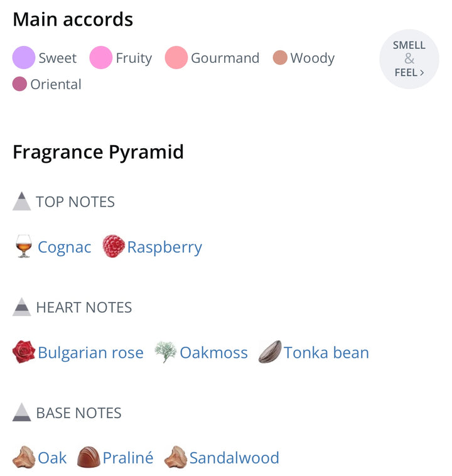Click the Fruity accord pink swatch
452x476 pixels.
tap(100, 58)
